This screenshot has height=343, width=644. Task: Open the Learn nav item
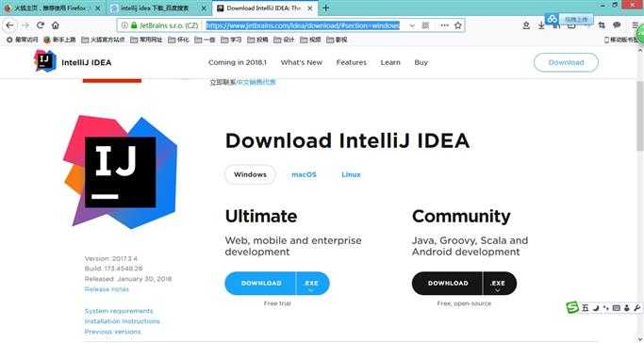(x=390, y=62)
